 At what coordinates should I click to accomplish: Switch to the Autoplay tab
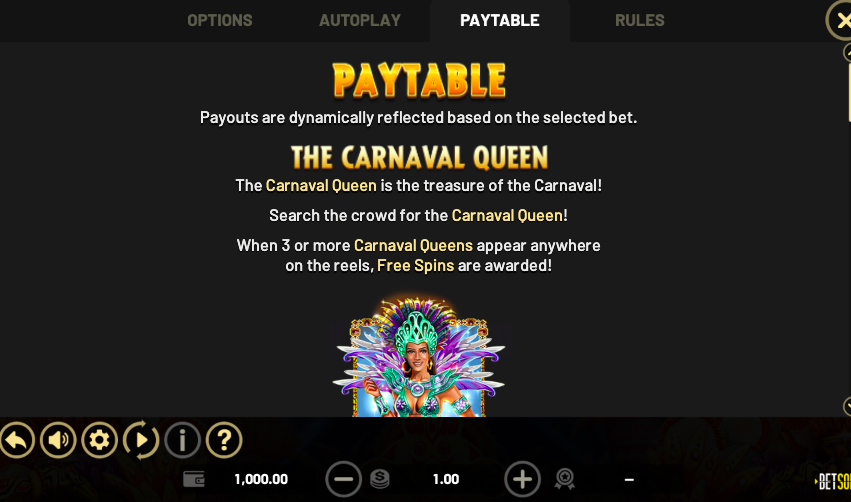pyautogui.click(x=360, y=21)
